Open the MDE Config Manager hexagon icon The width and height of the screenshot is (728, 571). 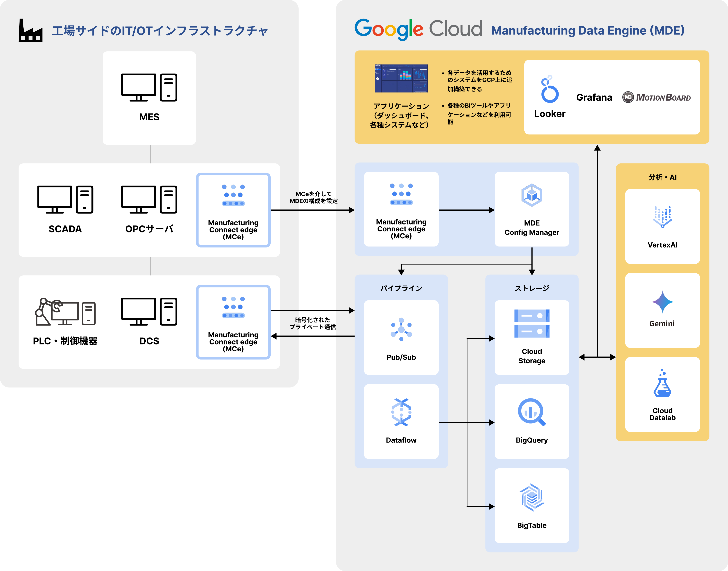(531, 195)
